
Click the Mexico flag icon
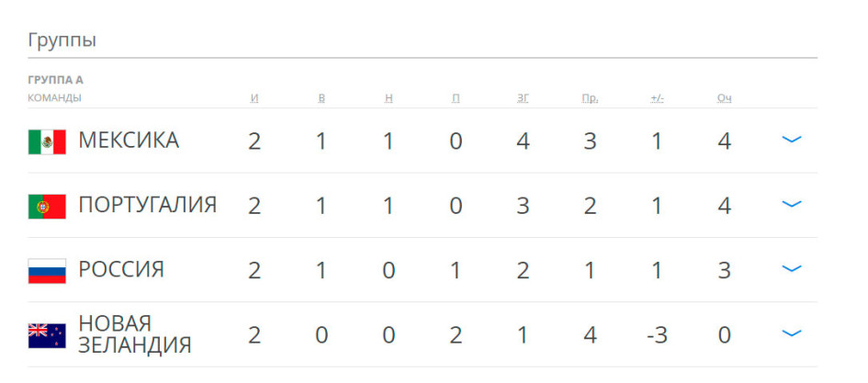47,141
